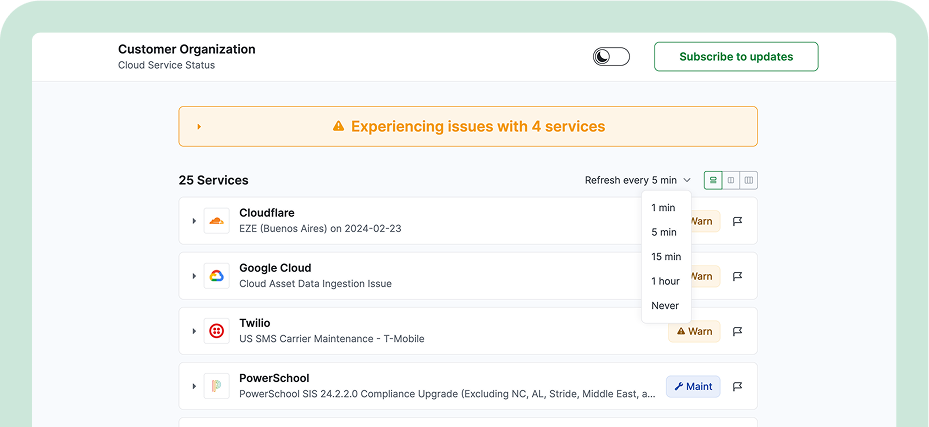Viewport: 929px width, 427px height.
Task: Click the warning triangle in issues banner
Action: [338, 126]
